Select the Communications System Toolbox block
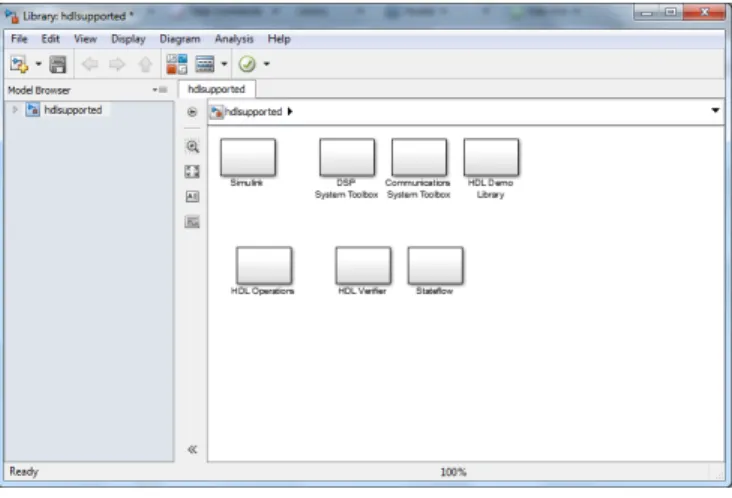Image resolution: width=732 pixels, height=498 pixels. (419, 157)
